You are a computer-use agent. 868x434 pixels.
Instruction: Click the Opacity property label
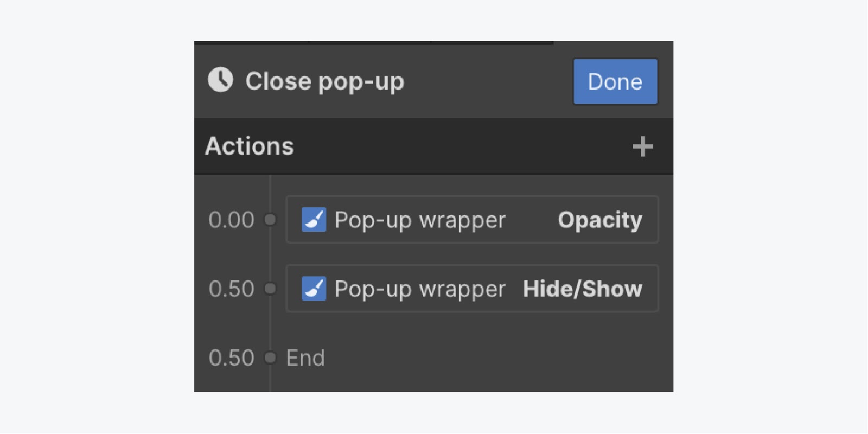tap(600, 220)
